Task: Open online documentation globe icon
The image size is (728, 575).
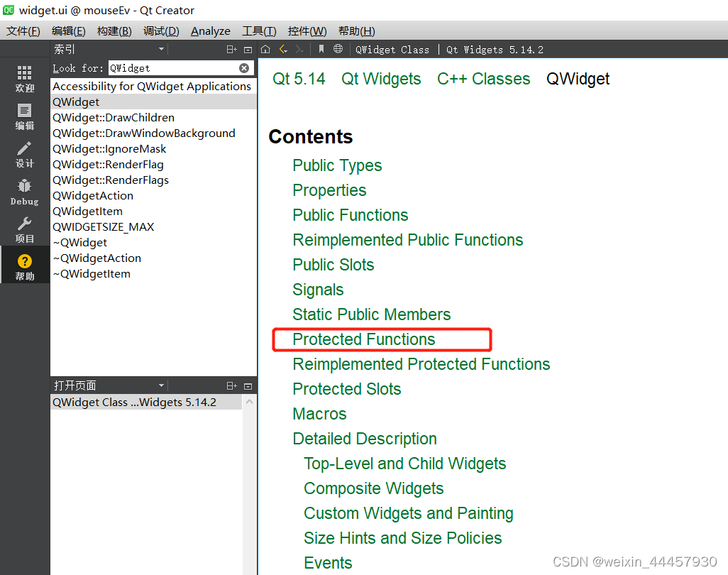Action: 338,49
